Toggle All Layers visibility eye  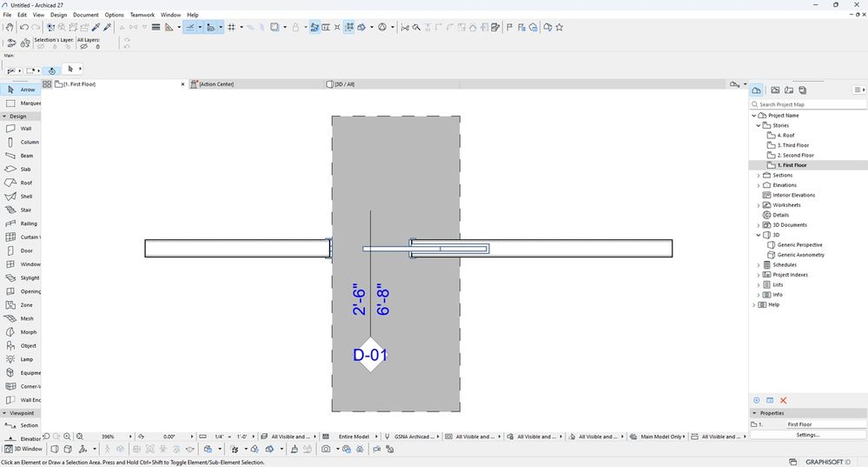83,47
